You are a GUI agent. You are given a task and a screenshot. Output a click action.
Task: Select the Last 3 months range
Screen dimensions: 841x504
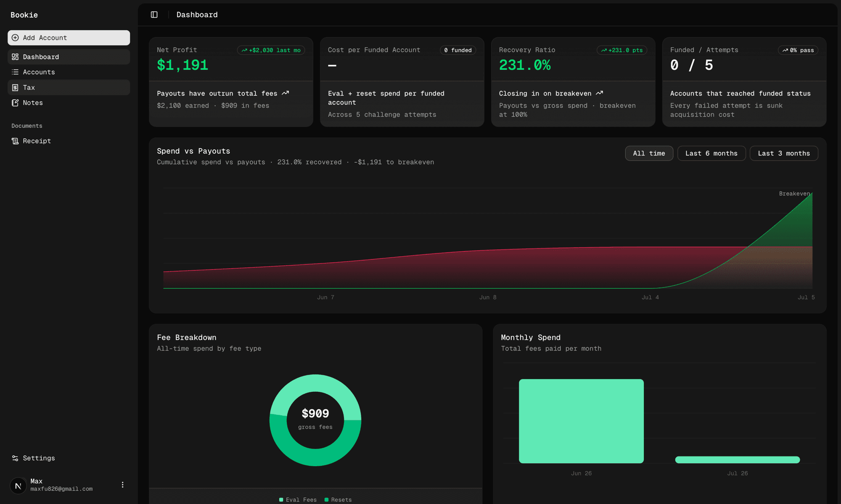[x=784, y=153]
